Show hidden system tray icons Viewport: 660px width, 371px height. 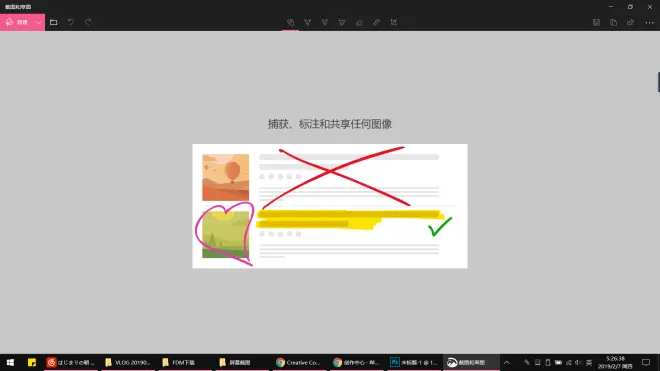tap(507, 363)
